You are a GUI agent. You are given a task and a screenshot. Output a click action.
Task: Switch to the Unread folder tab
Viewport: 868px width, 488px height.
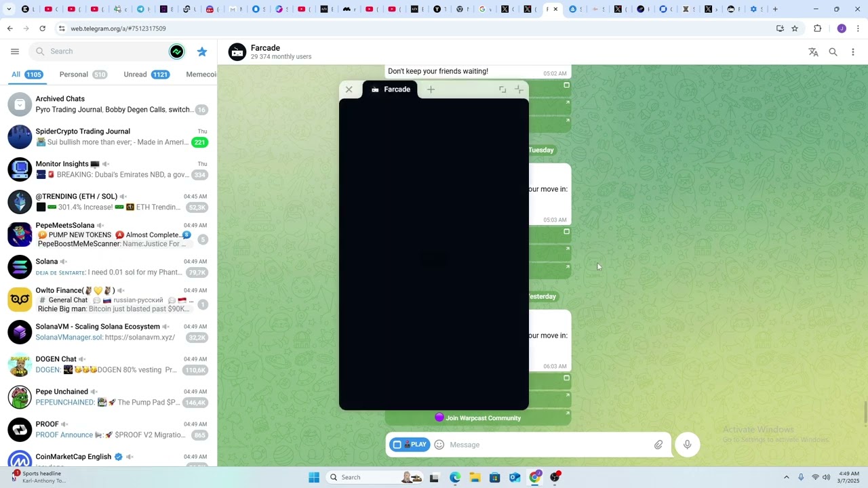[146, 75]
